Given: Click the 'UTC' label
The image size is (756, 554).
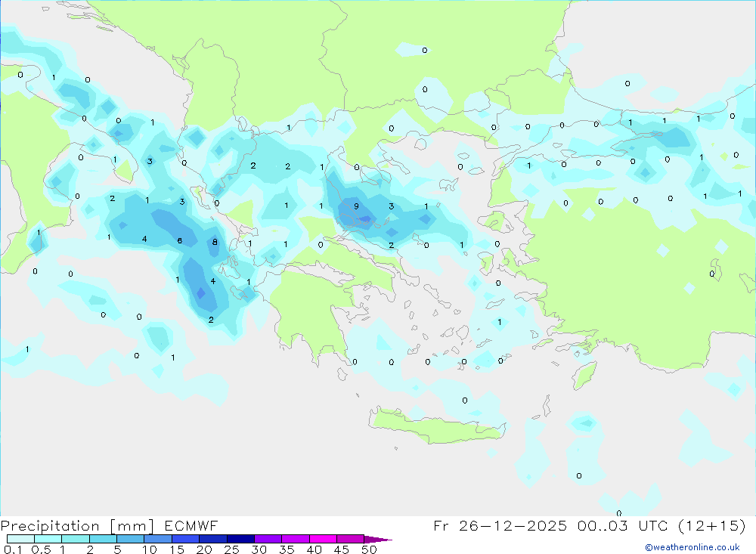Looking at the screenshot, I should [x=655, y=525].
